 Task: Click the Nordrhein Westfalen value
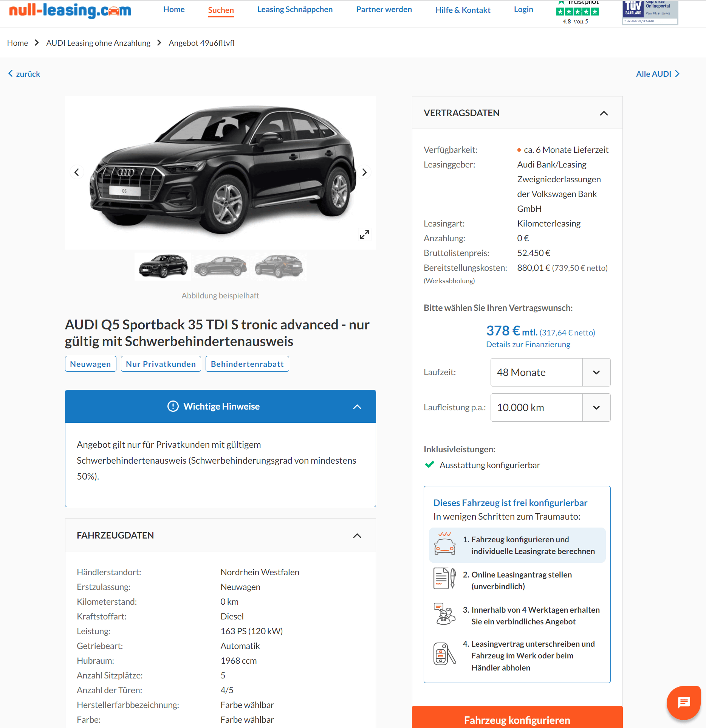[260, 572]
